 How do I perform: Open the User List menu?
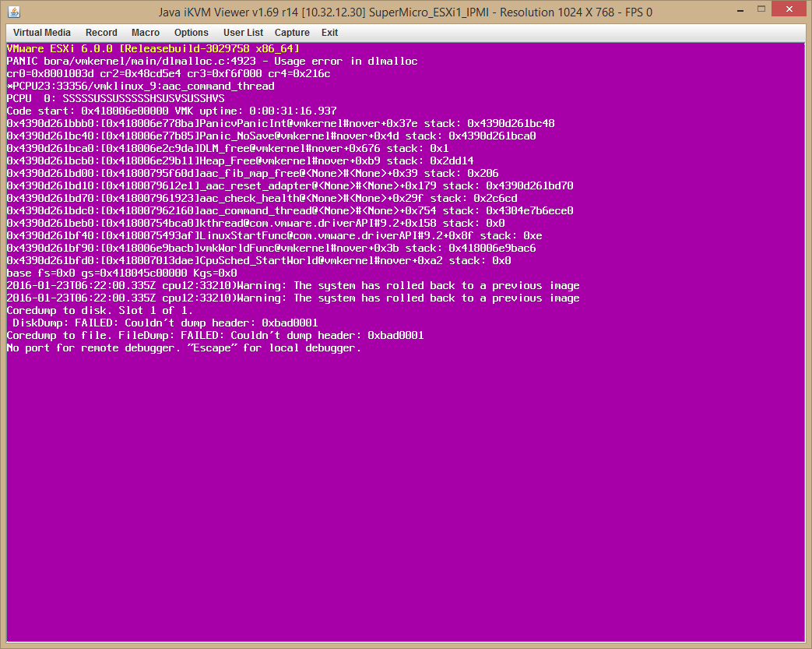click(243, 33)
